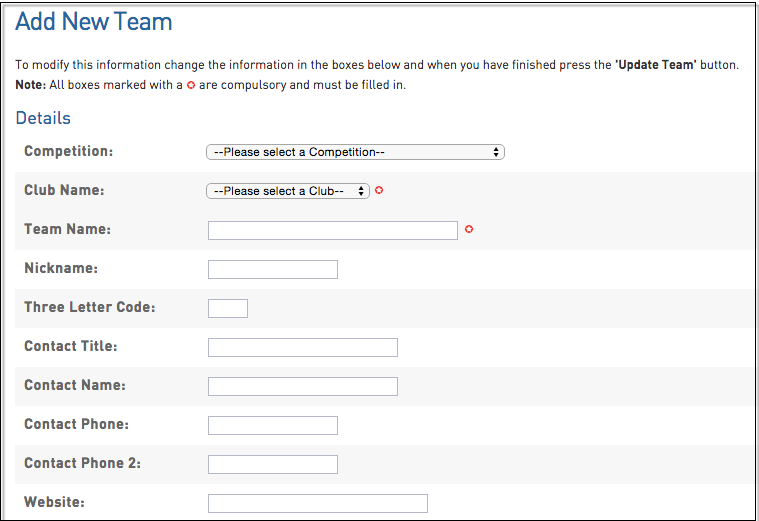759x521 pixels.
Task: Click the required marker beside Club Name
Action: pyautogui.click(x=379, y=190)
